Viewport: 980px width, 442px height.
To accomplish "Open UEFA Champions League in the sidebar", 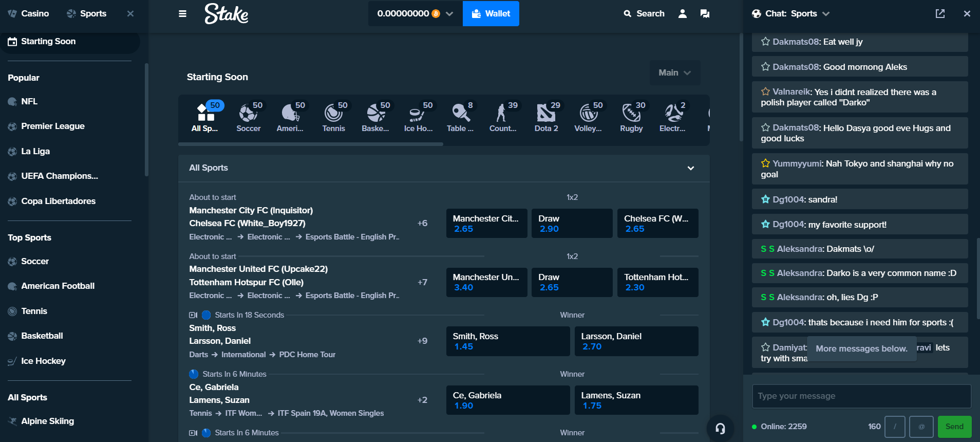I will point(53,176).
